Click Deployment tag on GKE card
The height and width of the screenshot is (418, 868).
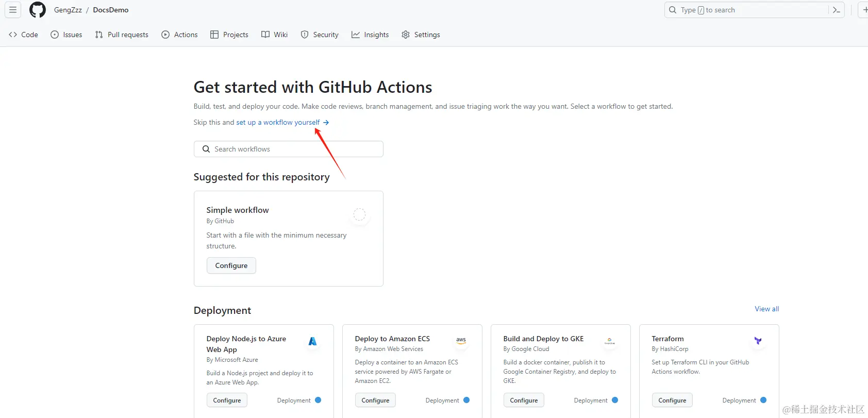596,400
